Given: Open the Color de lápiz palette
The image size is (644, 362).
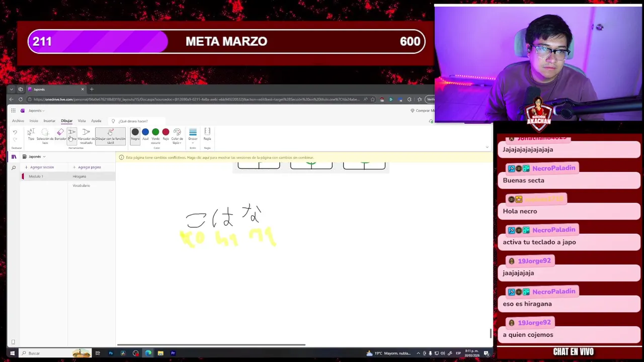Looking at the screenshot, I should tap(177, 135).
